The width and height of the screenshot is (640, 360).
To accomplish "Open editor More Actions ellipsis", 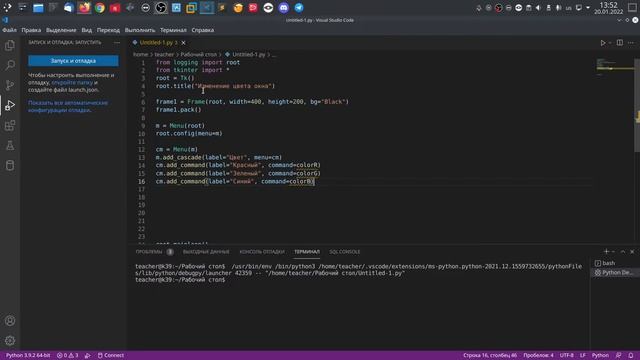I will click(631, 43).
